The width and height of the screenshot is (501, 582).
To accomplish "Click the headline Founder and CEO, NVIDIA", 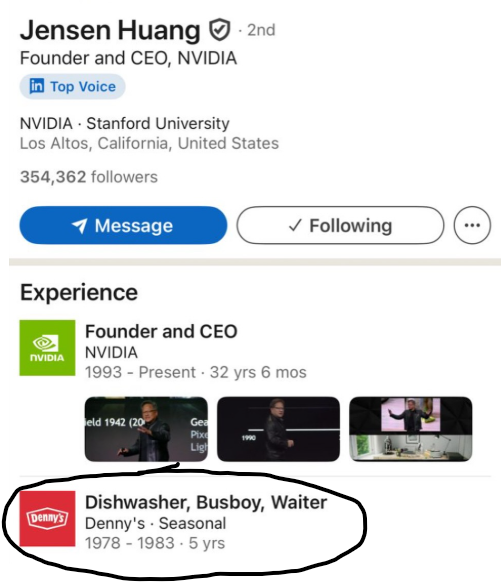I will 128,58.
